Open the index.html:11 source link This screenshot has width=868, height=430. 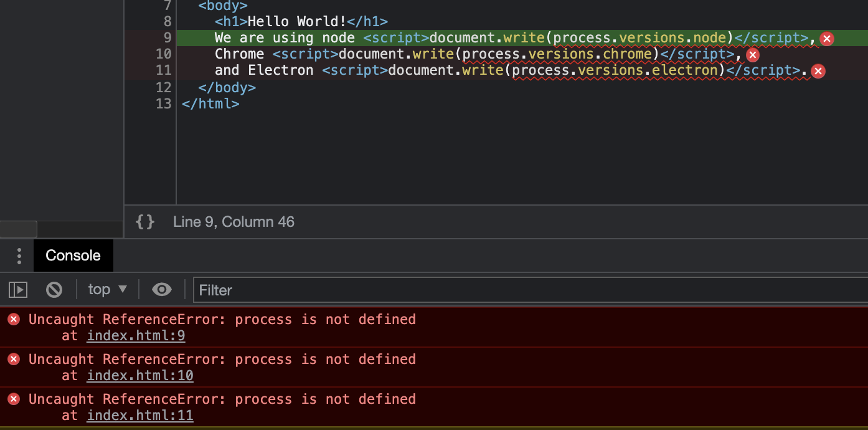[x=140, y=416]
